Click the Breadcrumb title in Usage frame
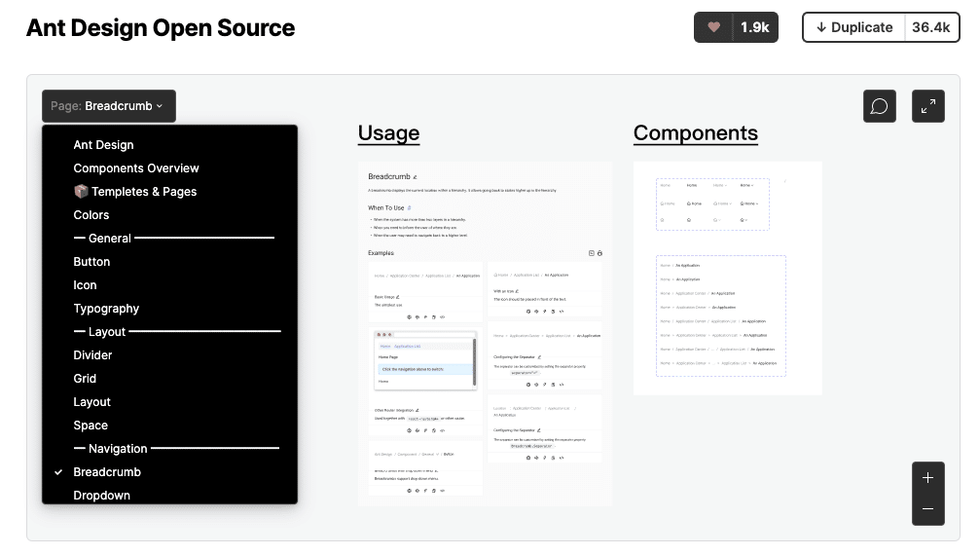The width and height of the screenshot is (980, 555). point(389,177)
